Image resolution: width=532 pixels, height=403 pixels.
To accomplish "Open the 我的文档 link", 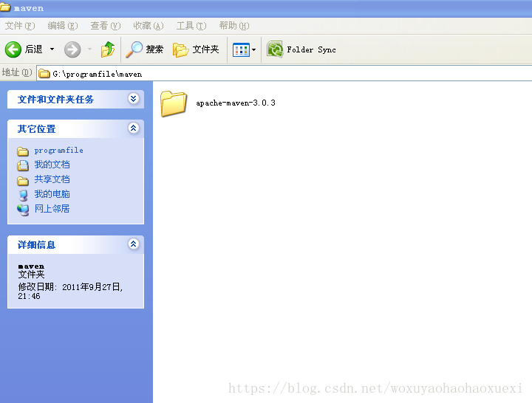I will tap(52, 165).
